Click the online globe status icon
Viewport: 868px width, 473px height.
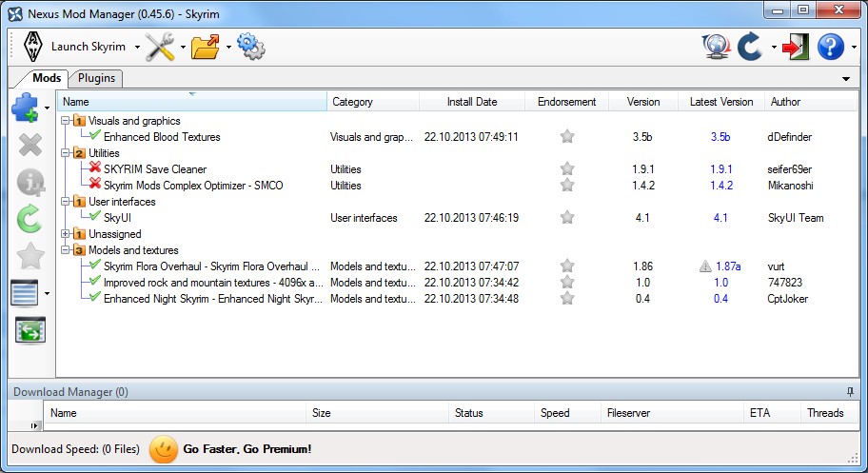[x=717, y=47]
